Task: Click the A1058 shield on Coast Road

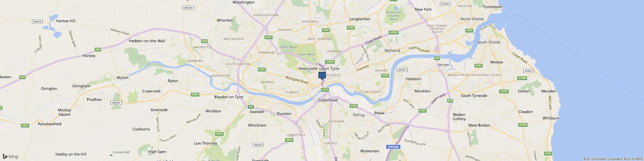Action: click(x=393, y=33)
